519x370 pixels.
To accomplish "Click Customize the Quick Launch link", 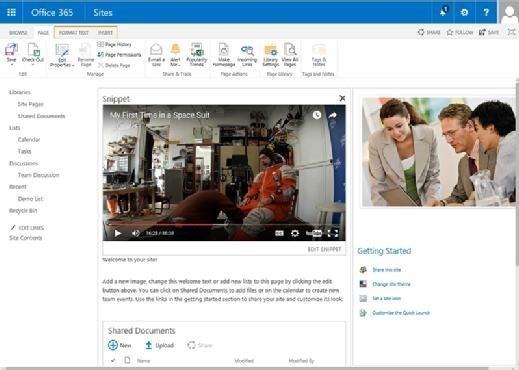I will point(401,313).
